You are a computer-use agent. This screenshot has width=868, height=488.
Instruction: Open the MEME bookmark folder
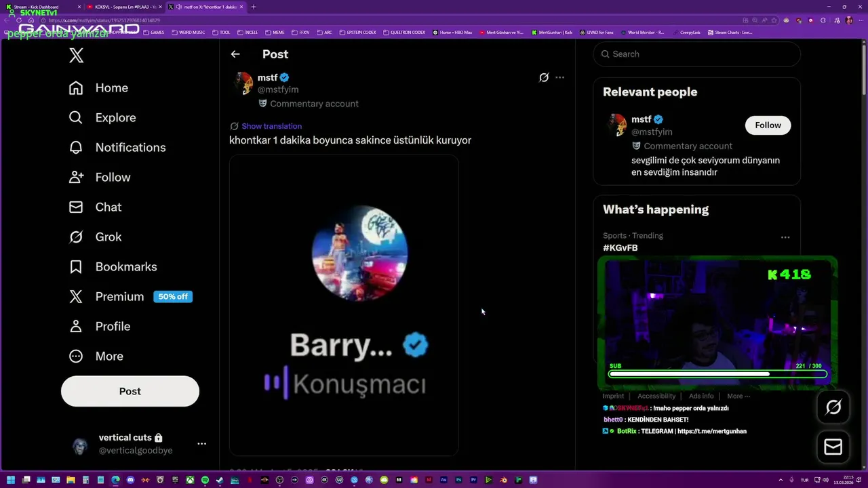pos(275,33)
